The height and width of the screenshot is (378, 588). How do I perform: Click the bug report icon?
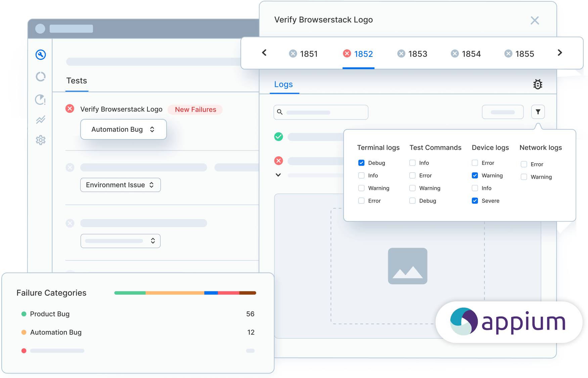click(x=538, y=84)
